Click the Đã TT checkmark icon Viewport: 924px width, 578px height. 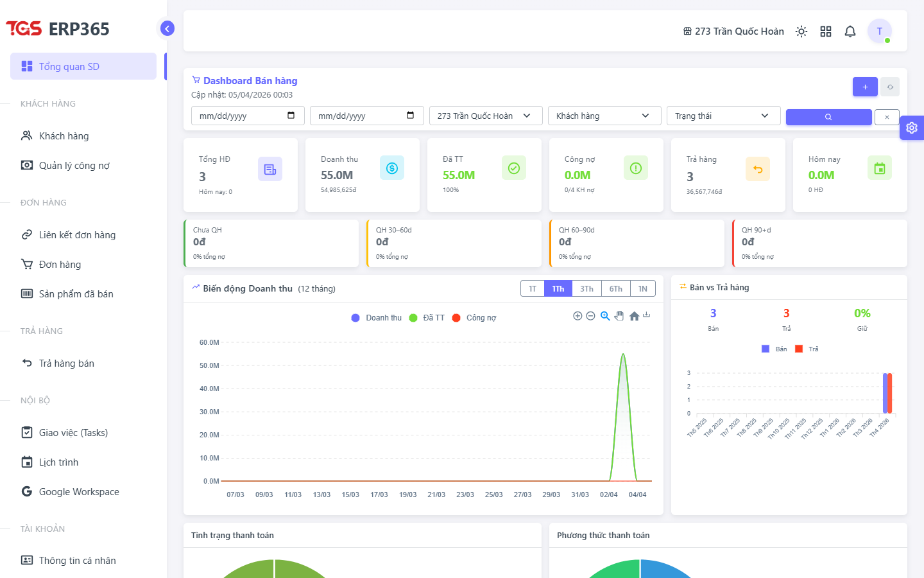tap(514, 168)
